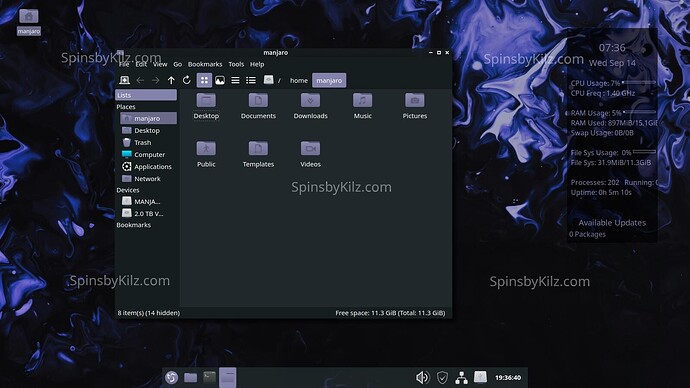690x388 pixels.
Task: Select the Videos folder
Action: tap(310, 154)
